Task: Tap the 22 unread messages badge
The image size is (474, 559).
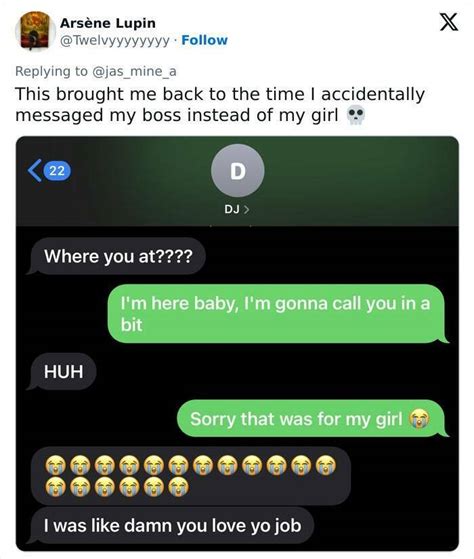Action: 57,171
